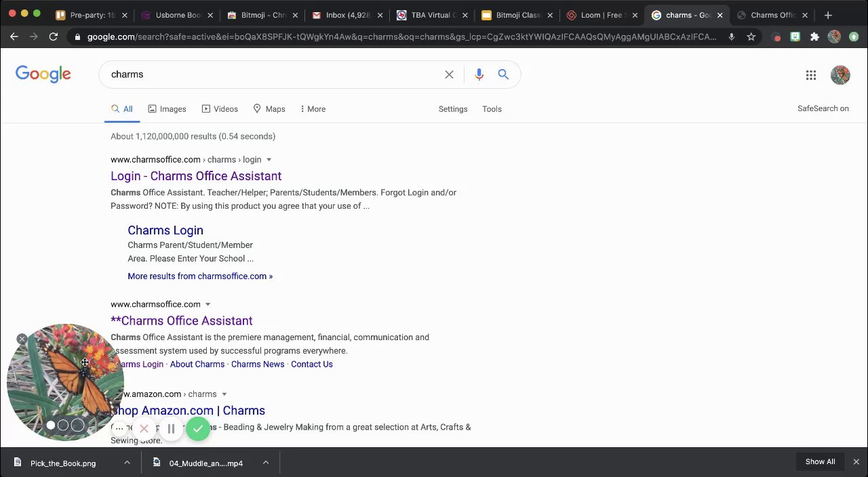Reload the page with the refresh icon
The height and width of the screenshot is (477, 868).
pos(54,37)
